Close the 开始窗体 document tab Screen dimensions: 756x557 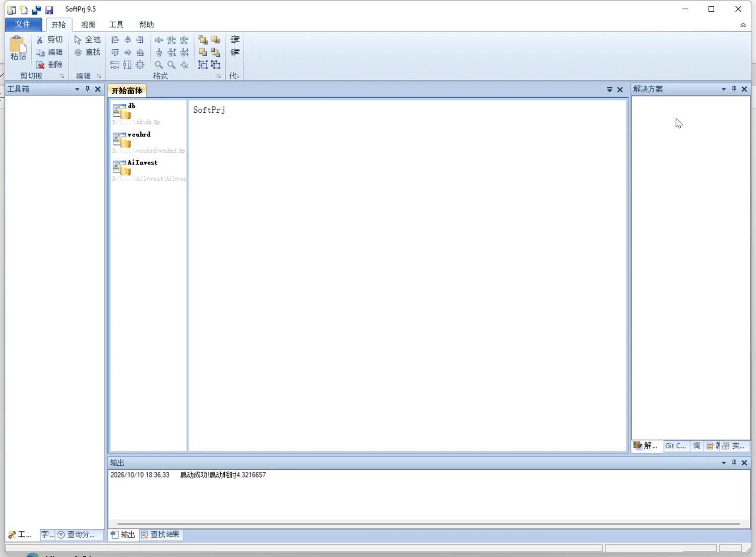click(x=620, y=90)
